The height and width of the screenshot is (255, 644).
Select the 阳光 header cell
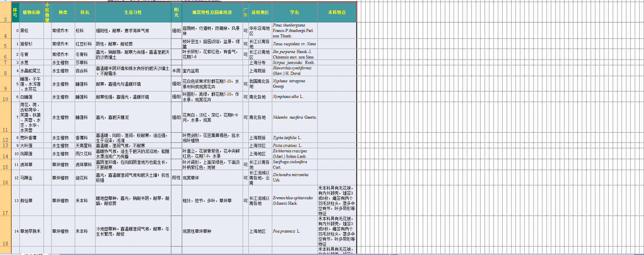pos(176,12)
